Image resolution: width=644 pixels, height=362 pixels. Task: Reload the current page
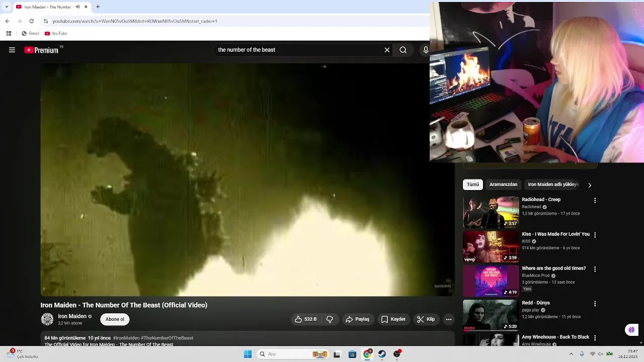coord(32,21)
